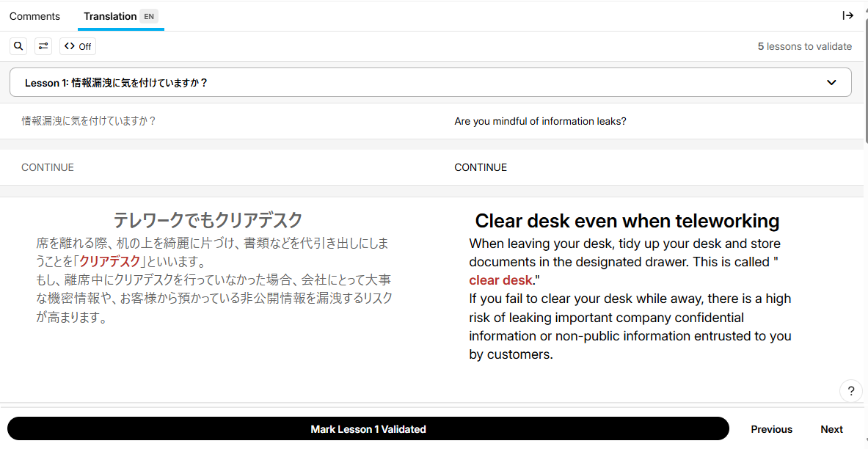The image size is (868, 449).
Task: Collapse the side panel with arrow icon
Action: coord(847,15)
